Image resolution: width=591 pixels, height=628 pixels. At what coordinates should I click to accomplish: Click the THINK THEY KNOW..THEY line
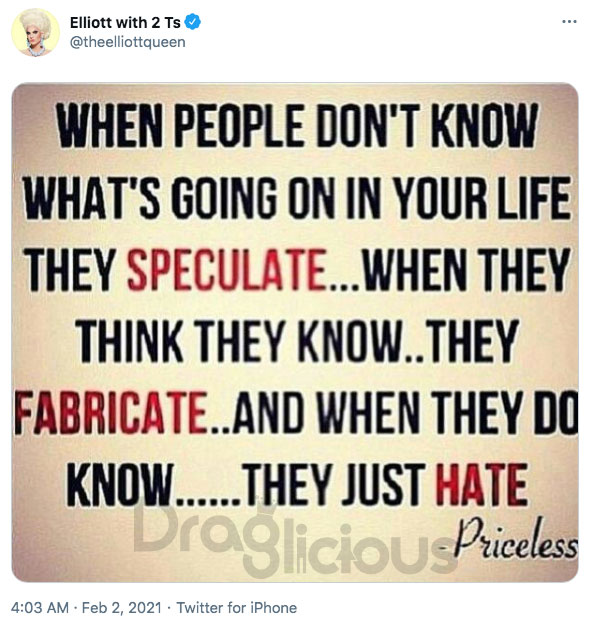[x=297, y=341]
